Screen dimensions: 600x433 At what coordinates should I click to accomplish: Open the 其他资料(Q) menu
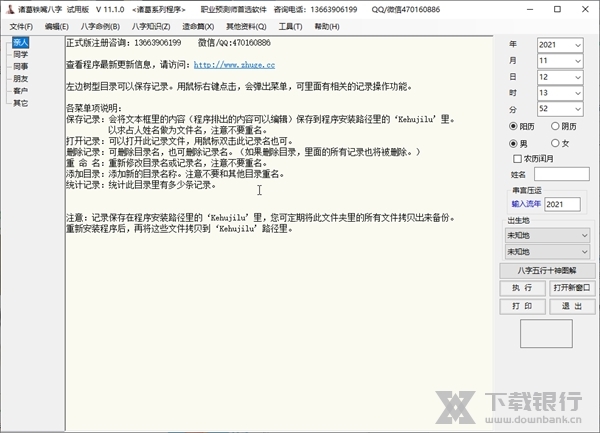(x=246, y=26)
